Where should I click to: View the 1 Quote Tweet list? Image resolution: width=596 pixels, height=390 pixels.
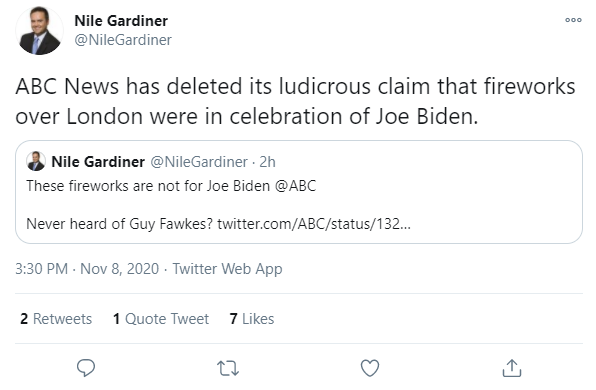pos(161,319)
